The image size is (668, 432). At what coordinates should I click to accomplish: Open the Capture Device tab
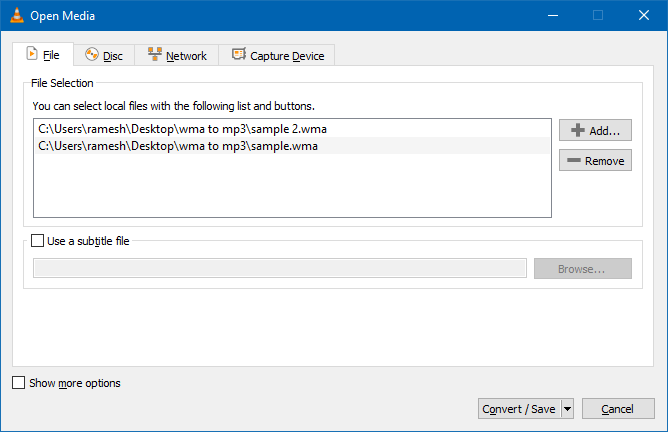click(277, 55)
